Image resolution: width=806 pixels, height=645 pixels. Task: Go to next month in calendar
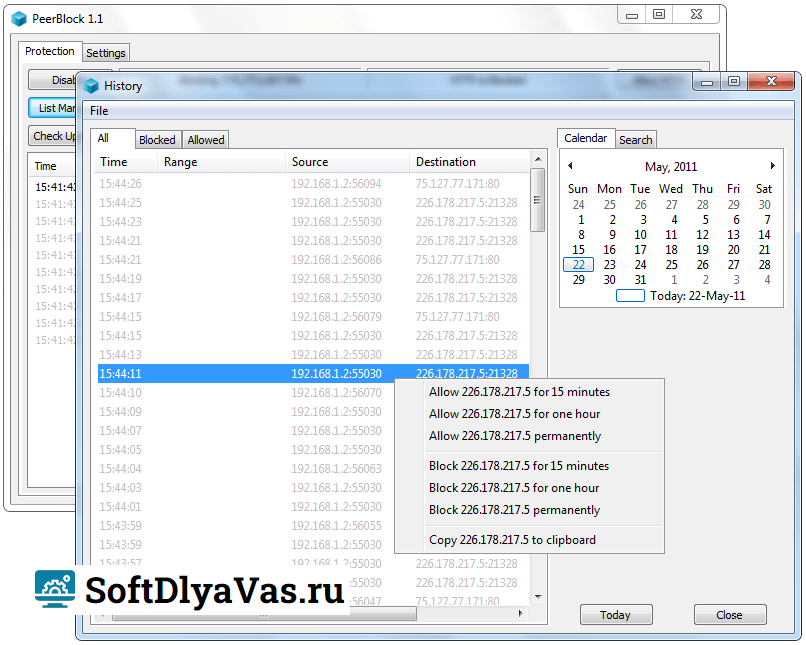click(772, 165)
